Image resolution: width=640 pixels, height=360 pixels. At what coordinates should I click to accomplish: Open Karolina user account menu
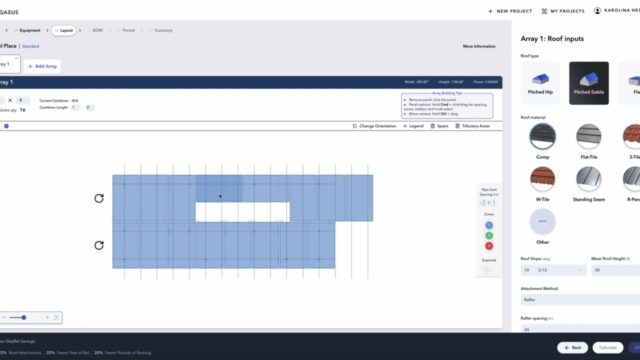click(x=616, y=11)
